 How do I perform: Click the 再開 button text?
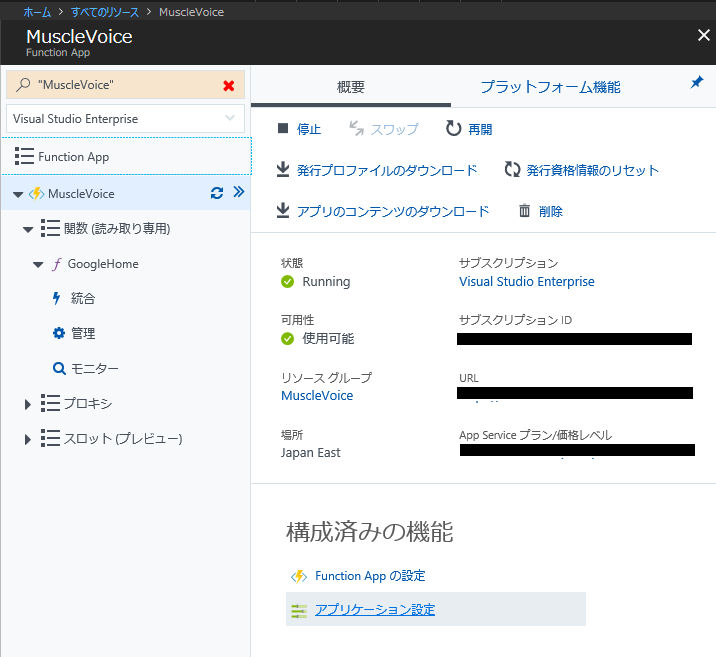480,129
